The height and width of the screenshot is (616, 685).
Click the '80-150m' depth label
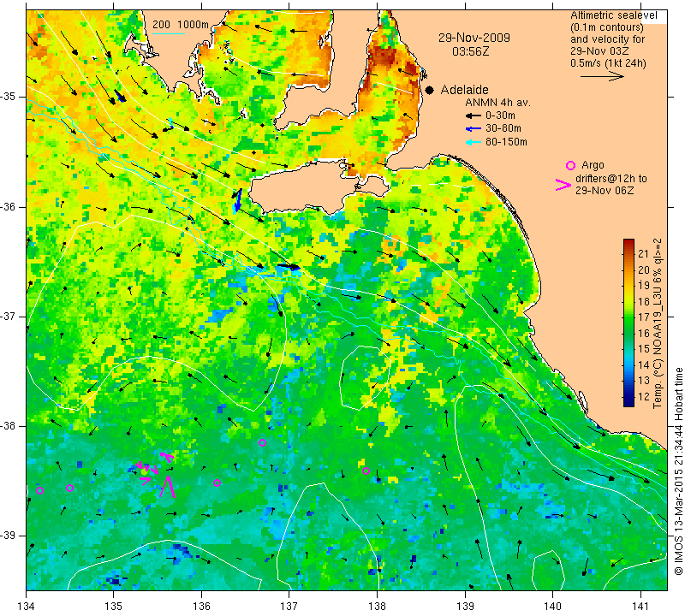tap(506, 142)
